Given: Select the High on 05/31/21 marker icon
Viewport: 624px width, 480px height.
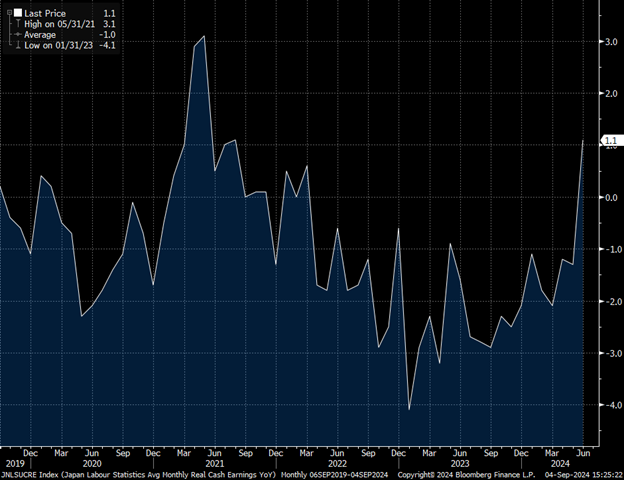Looking at the screenshot, I should click(18, 23).
